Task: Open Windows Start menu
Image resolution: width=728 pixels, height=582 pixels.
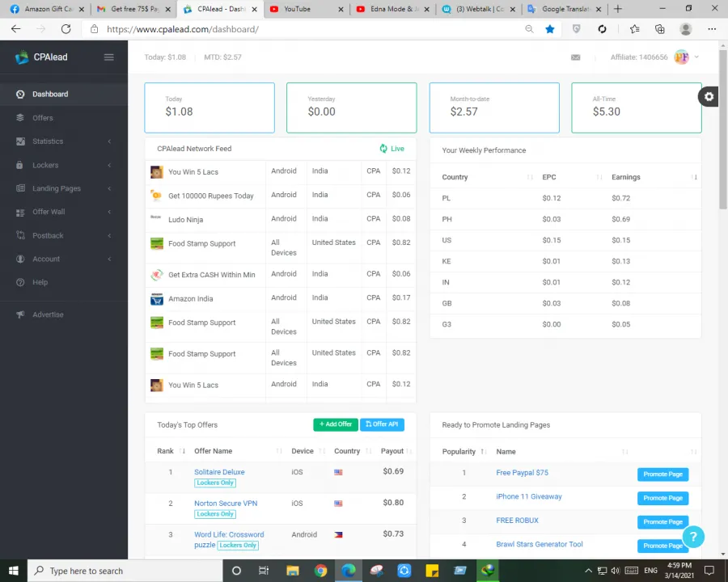Action: pyautogui.click(x=13, y=571)
